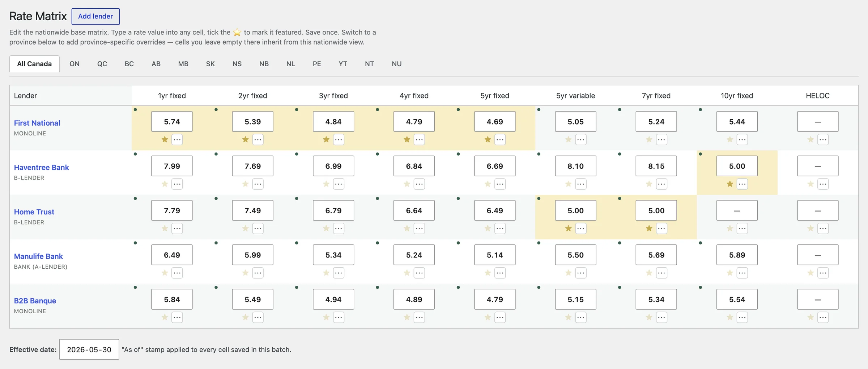This screenshot has width=868, height=369.
Task: Open more options for Haventree Bank HELOC
Action: pos(823,184)
